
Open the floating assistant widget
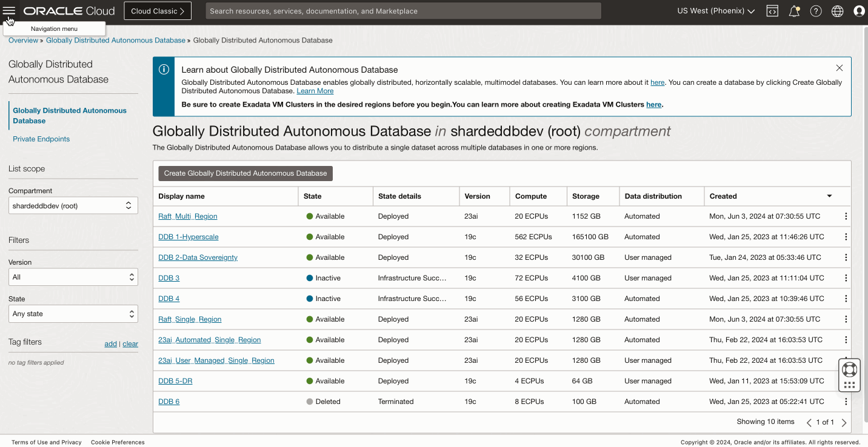click(849, 374)
